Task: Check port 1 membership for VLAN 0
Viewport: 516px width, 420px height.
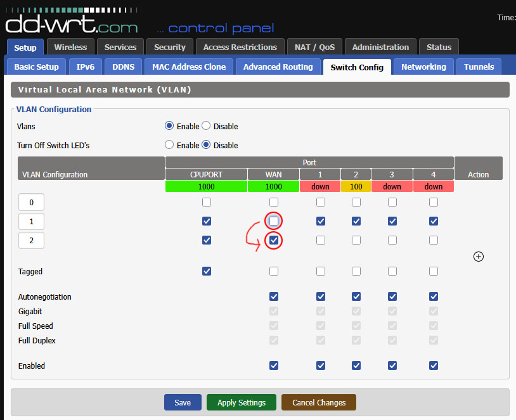Action: pos(320,201)
